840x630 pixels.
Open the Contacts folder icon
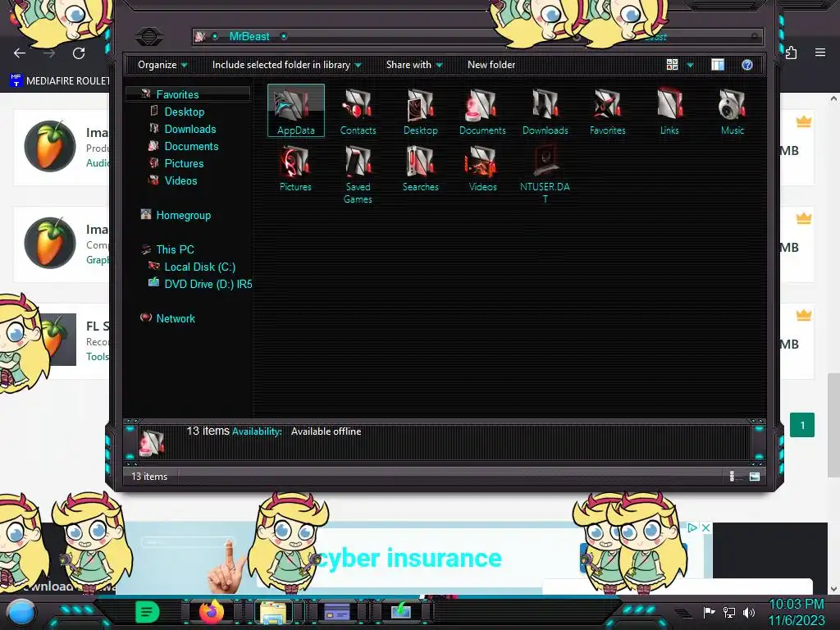point(358,111)
